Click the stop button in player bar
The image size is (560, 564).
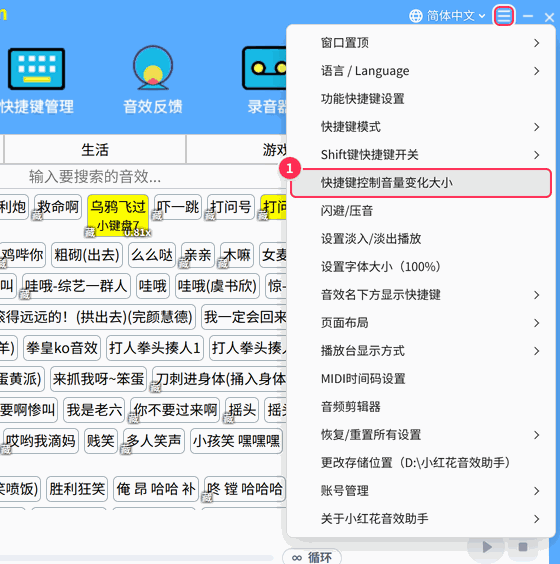pos(523,547)
